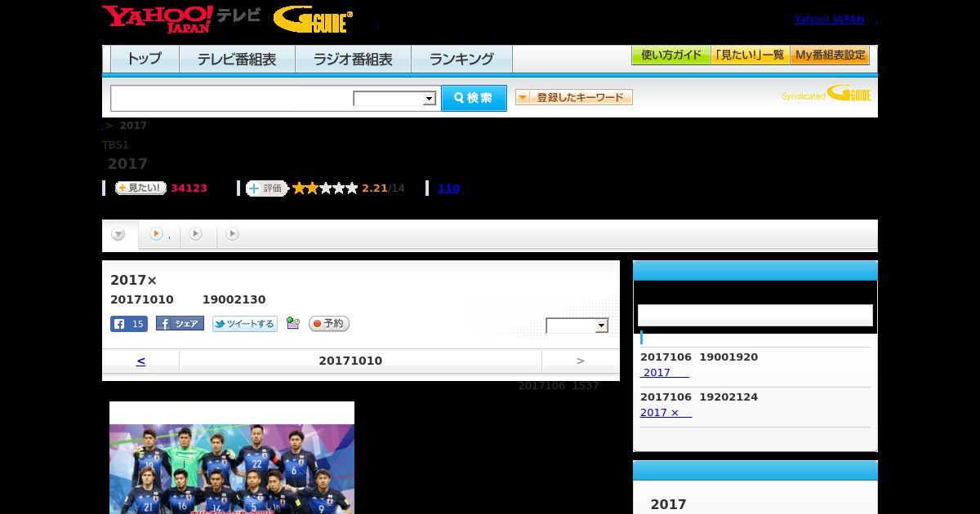Click the My番組表設定 button
Screen dimensions: 980x514
(x=830, y=55)
